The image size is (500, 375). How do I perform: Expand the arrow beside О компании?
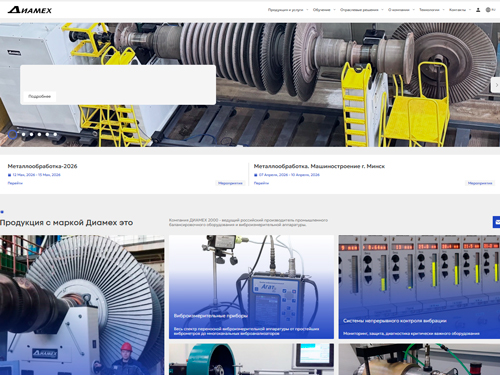(x=414, y=10)
